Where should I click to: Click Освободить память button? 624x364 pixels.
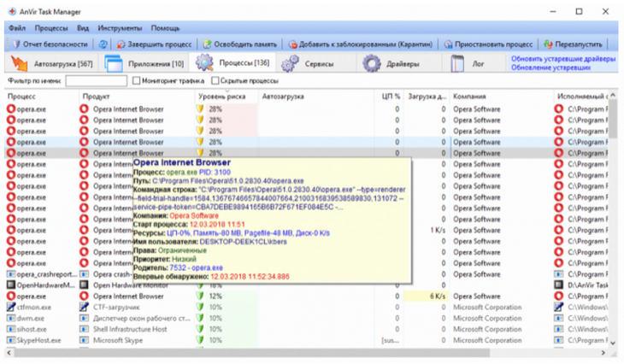click(240, 44)
